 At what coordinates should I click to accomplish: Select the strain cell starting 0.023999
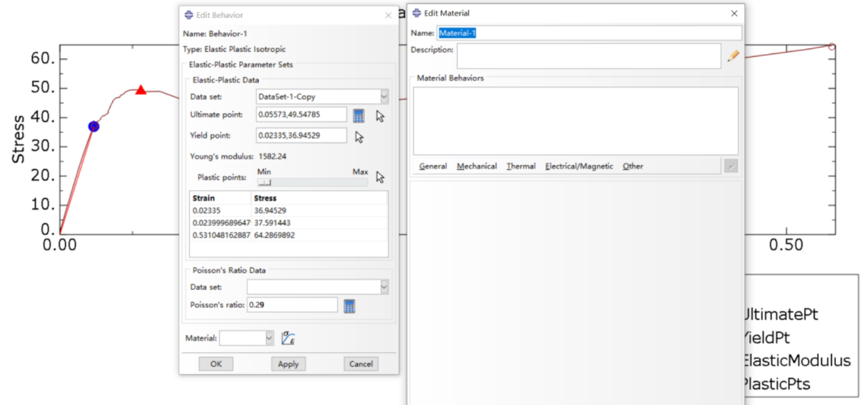[220, 222]
